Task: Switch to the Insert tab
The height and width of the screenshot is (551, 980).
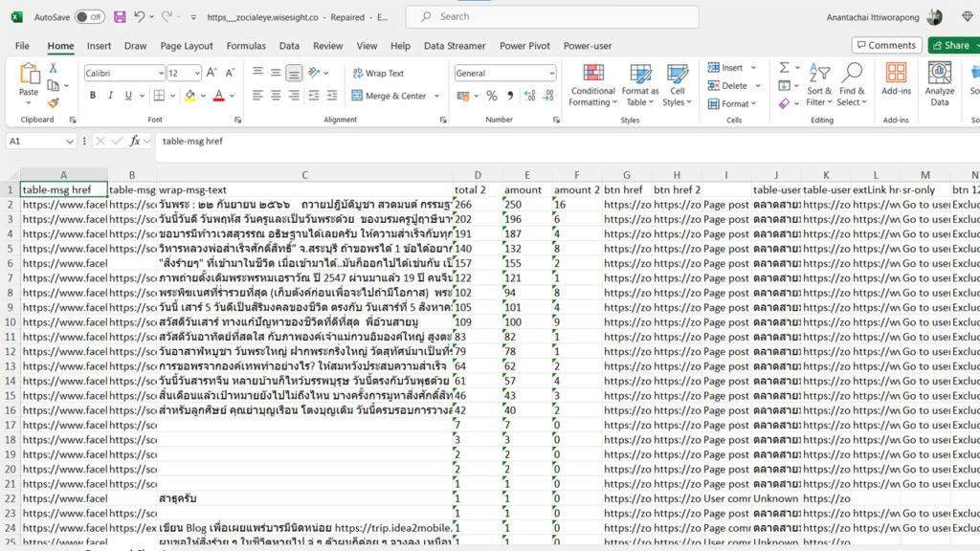Action: tap(99, 46)
